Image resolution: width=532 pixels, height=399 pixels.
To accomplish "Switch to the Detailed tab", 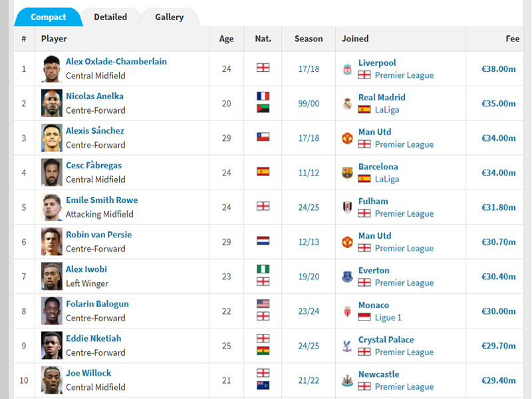I will tap(110, 17).
